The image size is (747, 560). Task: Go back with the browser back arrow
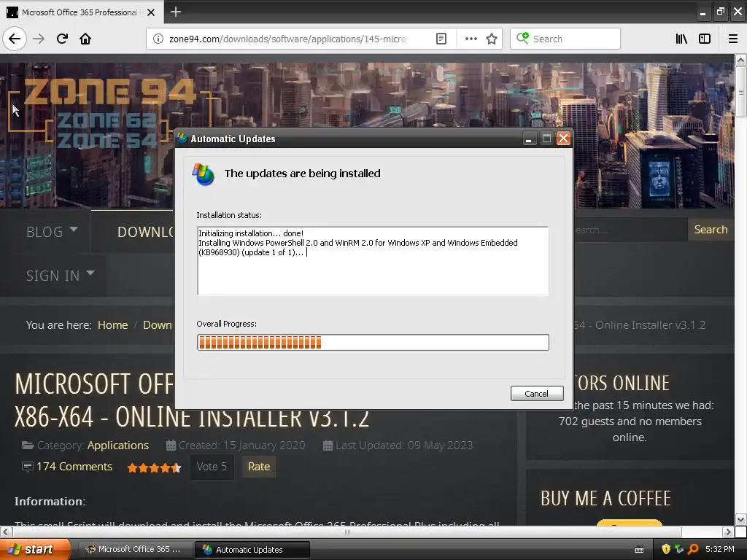tap(15, 39)
